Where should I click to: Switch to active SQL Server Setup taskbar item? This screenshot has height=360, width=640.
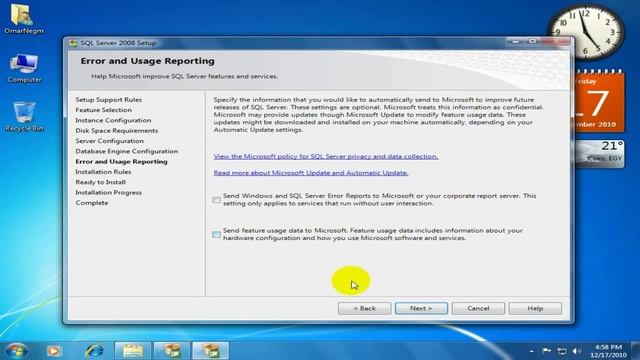(211, 351)
